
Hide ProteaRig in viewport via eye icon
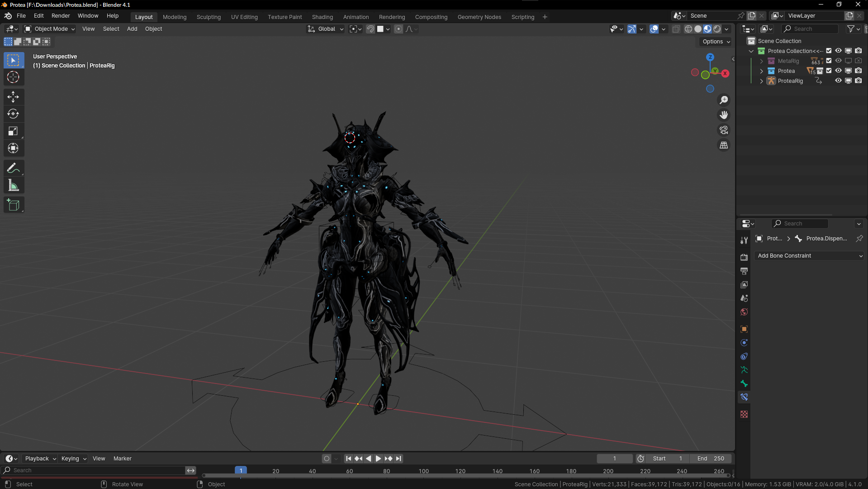pos(839,81)
